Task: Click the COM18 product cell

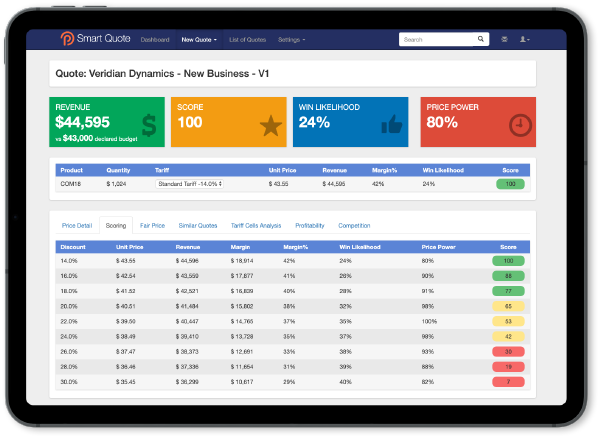Action: [x=71, y=184]
